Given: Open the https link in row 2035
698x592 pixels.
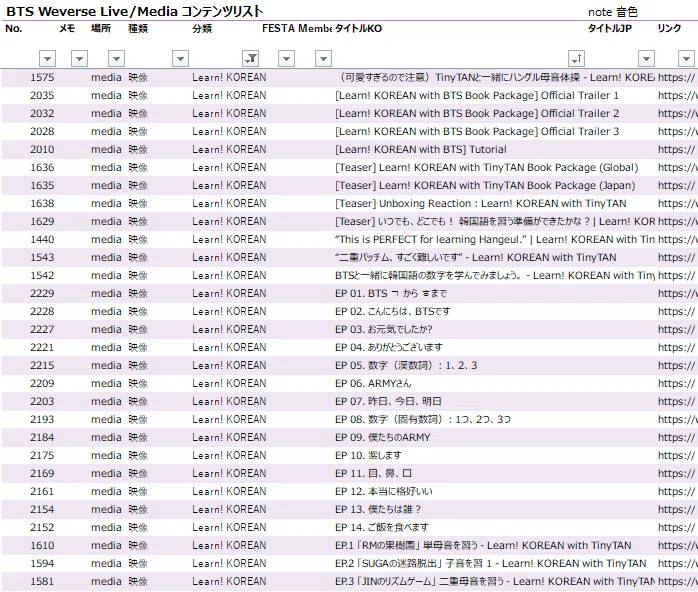Looking at the screenshot, I should click(x=677, y=95).
